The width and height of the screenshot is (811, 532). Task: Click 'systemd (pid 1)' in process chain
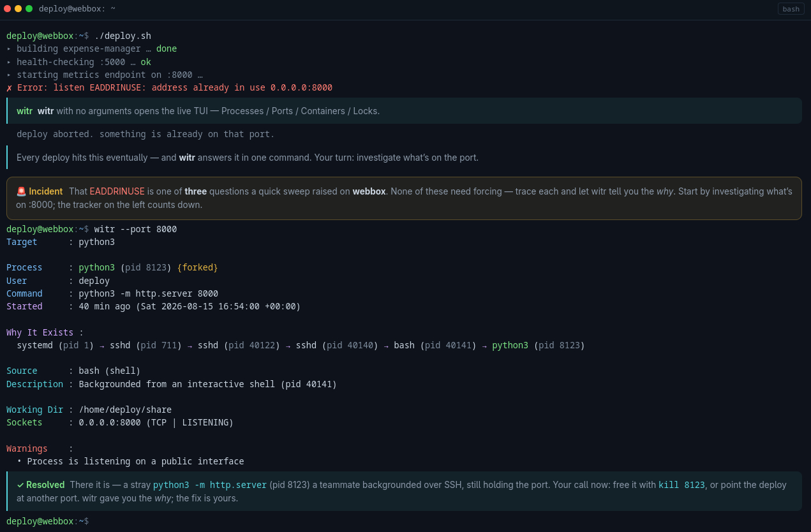coord(56,345)
